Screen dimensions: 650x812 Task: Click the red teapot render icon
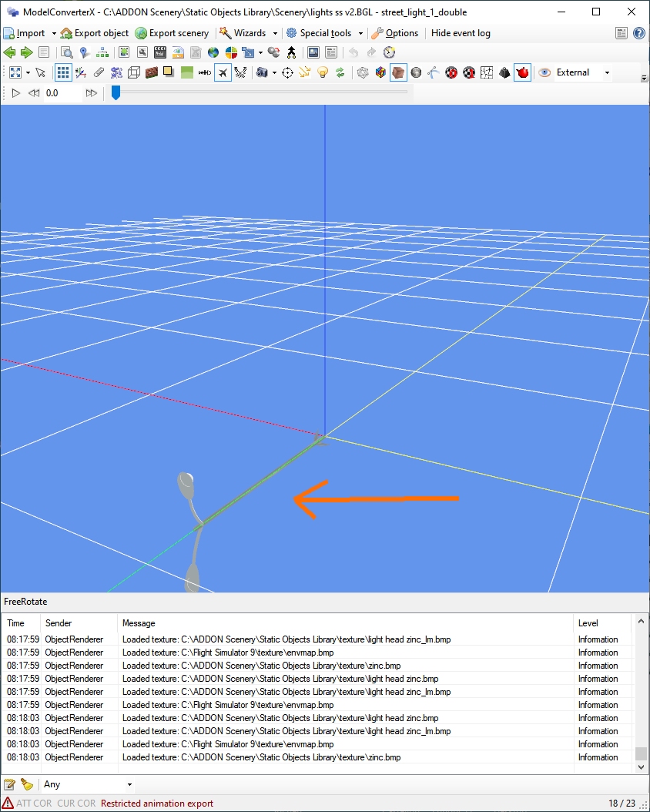coord(522,72)
